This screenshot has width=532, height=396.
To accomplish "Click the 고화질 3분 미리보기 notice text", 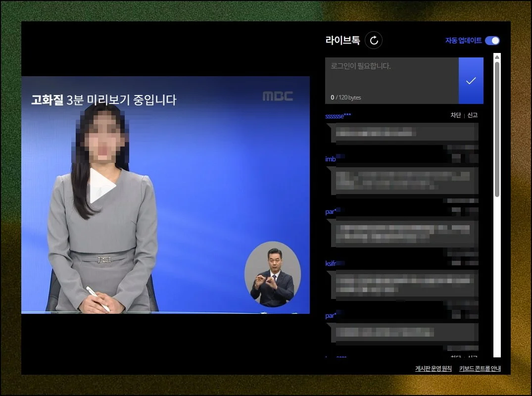I will pyautogui.click(x=103, y=100).
